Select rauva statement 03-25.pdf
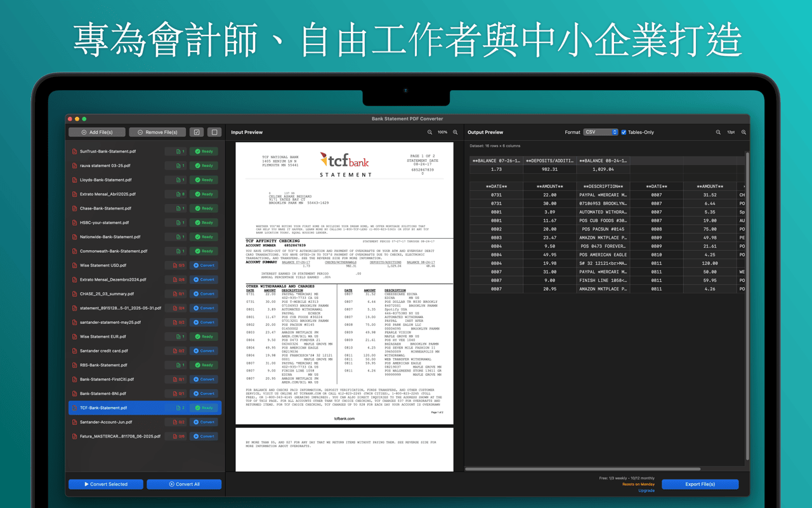Screen dimensions: 812x508 (145, 166)
